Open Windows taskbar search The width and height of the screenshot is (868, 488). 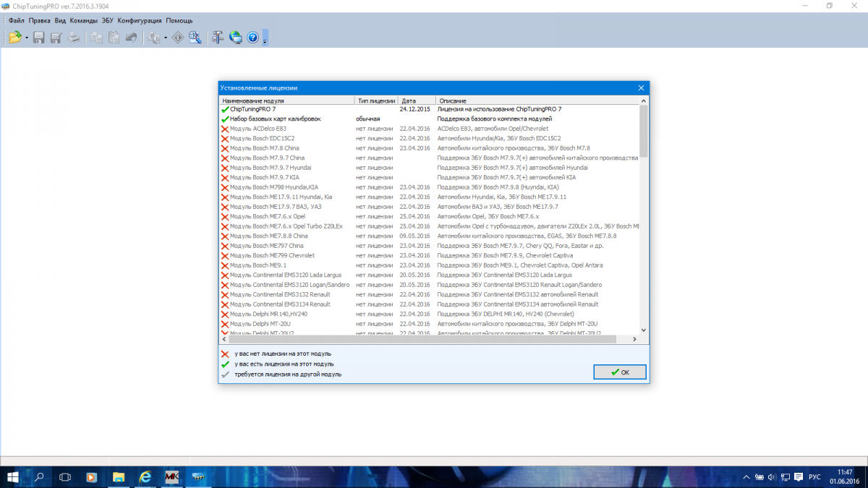(40, 477)
